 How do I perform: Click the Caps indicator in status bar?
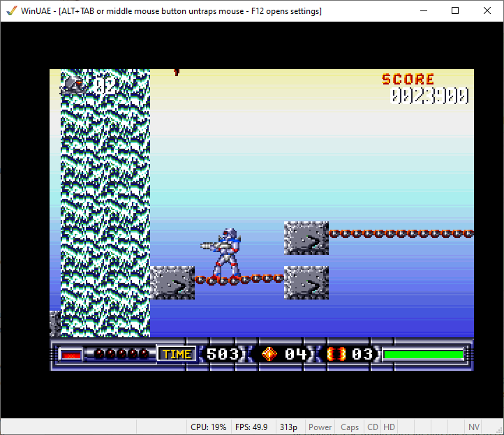click(x=350, y=427)
